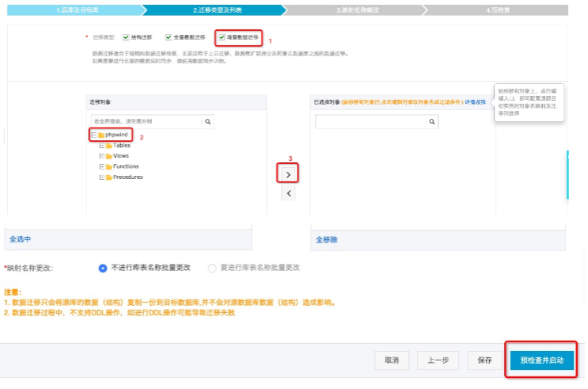Expand the Views tree node

(x=101, y=156)
